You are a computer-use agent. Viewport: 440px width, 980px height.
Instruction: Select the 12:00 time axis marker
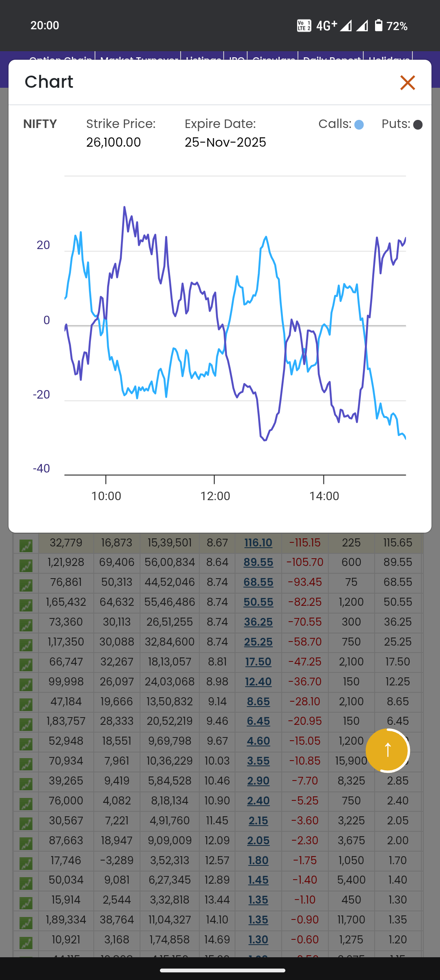215,496
